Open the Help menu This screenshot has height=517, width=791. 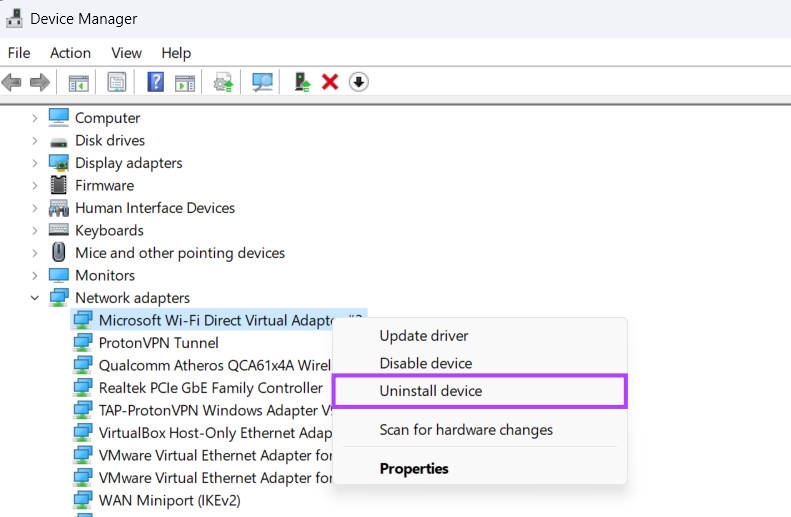tap(176, 53)
